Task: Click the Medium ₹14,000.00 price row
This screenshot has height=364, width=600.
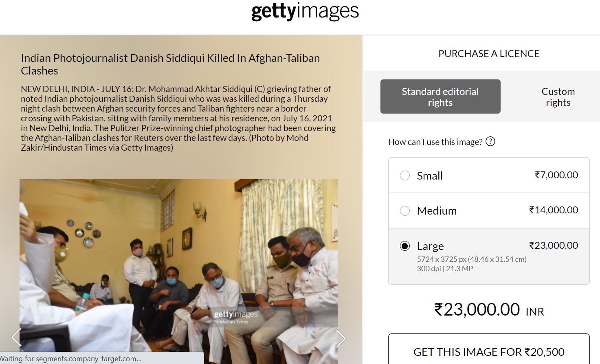Action: pos(489,211)
